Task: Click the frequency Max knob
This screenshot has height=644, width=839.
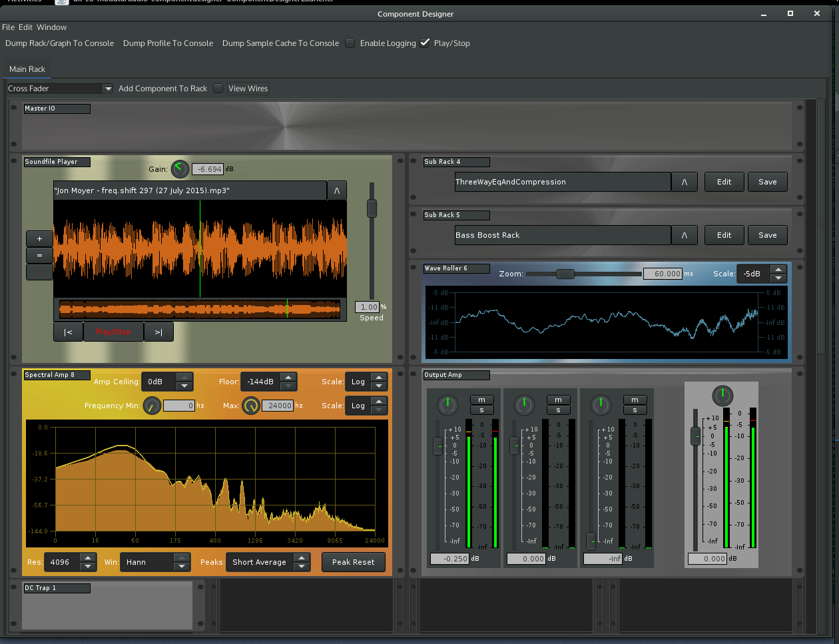Action: 251,405
